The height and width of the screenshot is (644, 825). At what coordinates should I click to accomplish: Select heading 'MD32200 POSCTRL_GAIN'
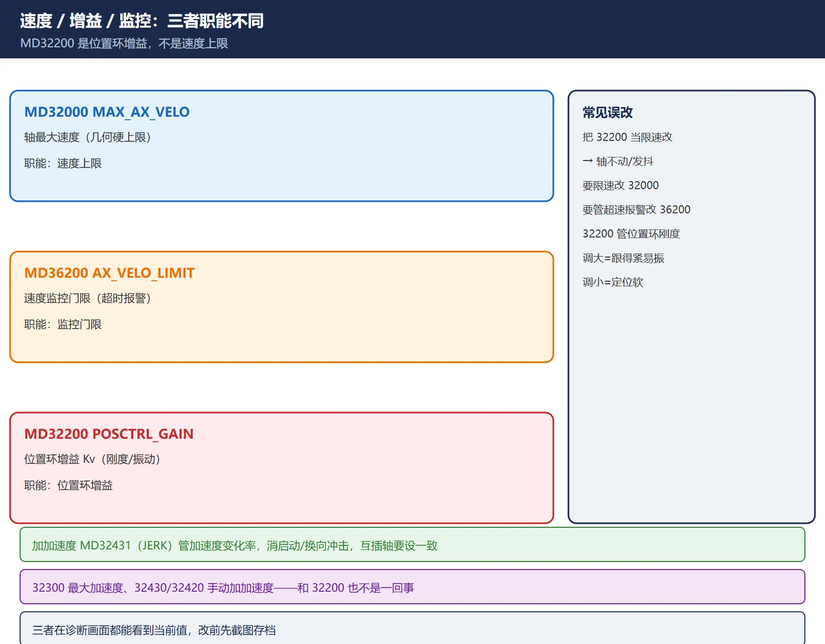pyautogui.click(x=109, y=434)
